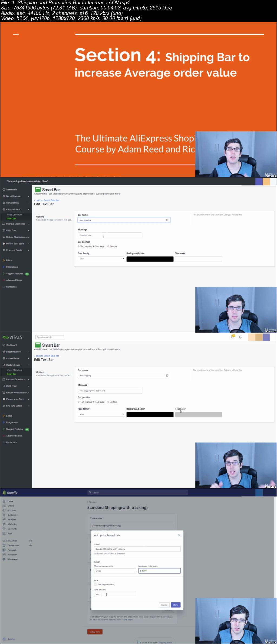Click the eye icon next to Online Store

[31, 545]
